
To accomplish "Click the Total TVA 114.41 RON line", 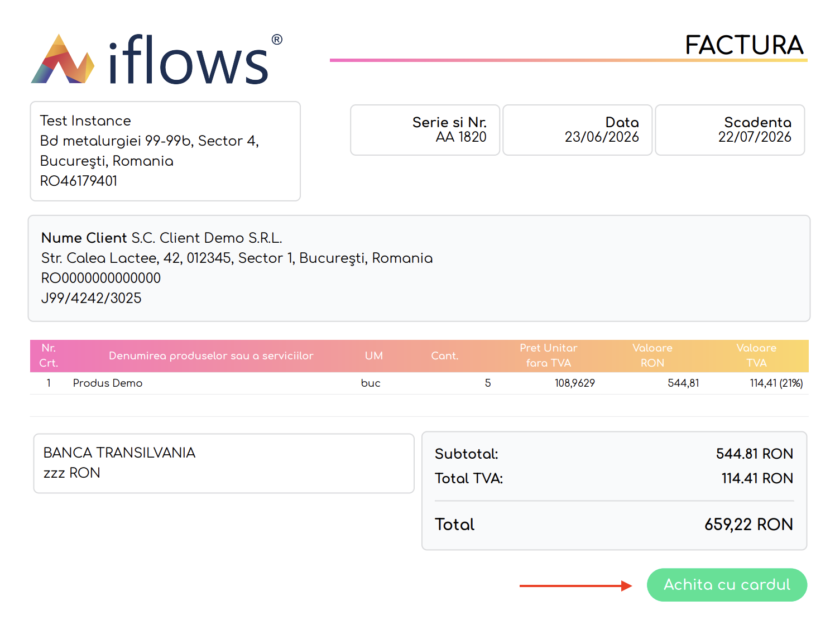I will point(614,478).
